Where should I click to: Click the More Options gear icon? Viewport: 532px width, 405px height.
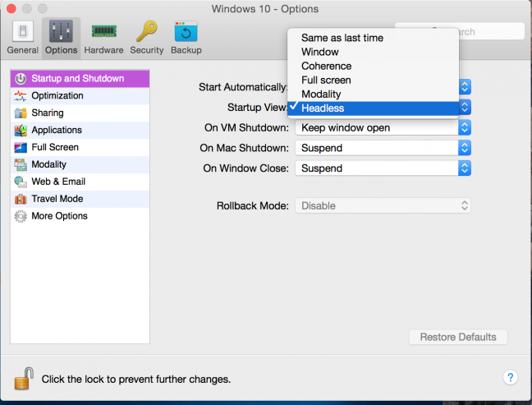click(x=21, y=216)
